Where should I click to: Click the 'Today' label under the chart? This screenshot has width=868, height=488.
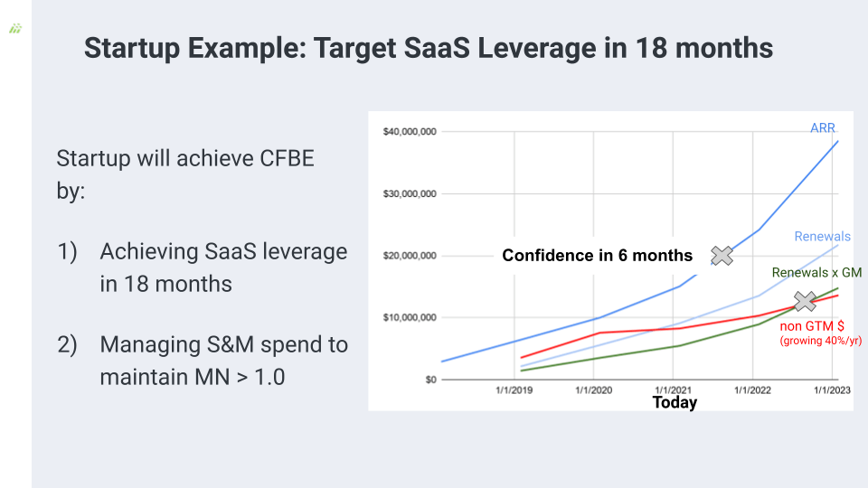[675, 402]
